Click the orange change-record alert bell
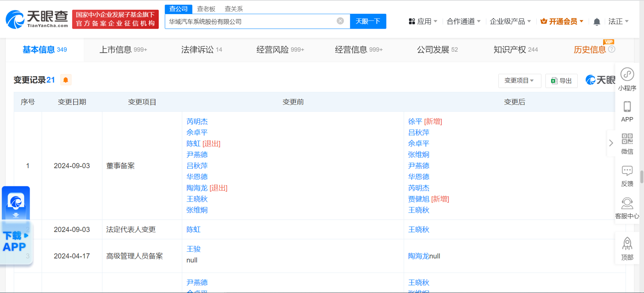The image size is (644, 293). pyautogui.click(x=66, y=80)
